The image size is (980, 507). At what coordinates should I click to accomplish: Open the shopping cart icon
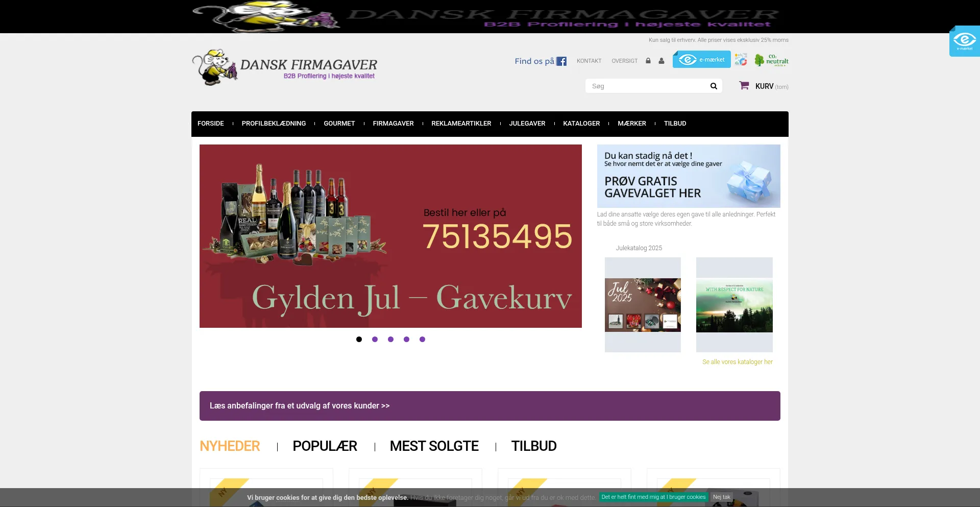coord(744,86)
